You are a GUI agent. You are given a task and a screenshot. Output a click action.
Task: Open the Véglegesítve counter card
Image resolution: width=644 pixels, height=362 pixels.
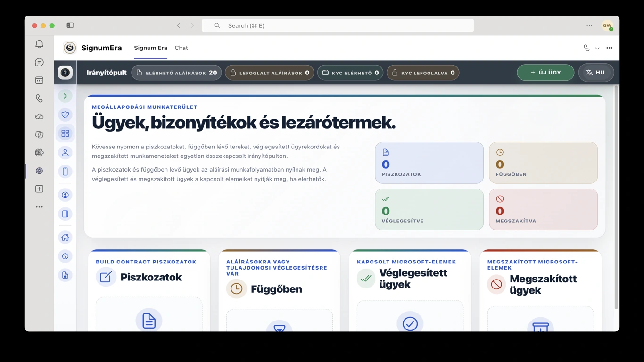[x=429, y=209]
